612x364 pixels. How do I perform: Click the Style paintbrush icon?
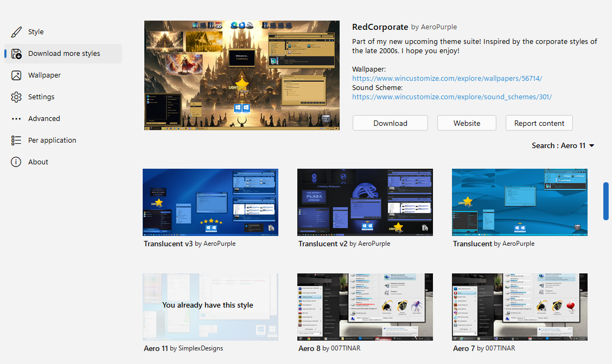16,32
